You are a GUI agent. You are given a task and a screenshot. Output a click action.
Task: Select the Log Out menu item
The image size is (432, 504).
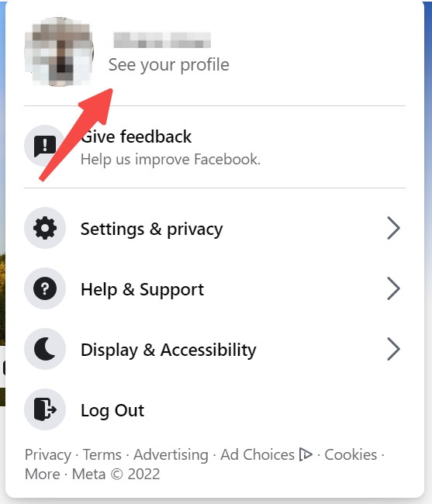215,409
